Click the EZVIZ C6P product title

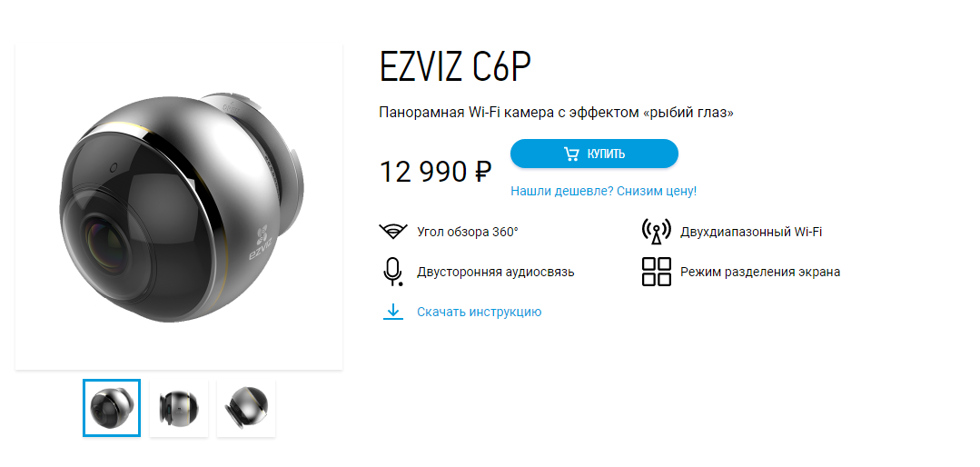coord(455,66)
